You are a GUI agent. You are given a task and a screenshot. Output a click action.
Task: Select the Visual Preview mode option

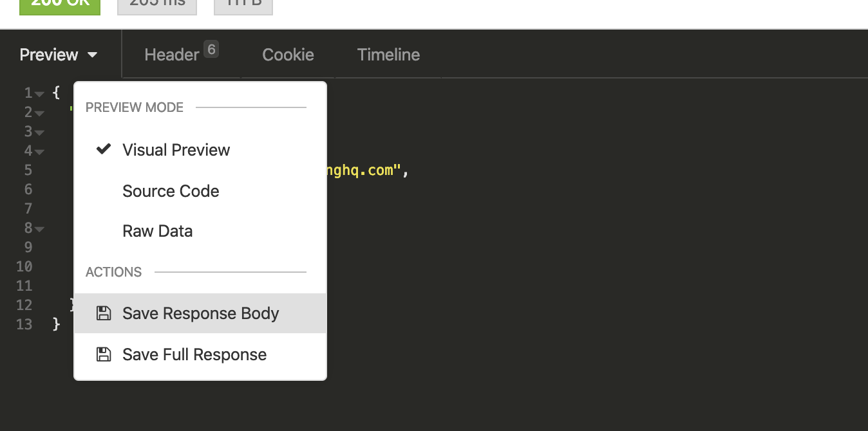click(x=176, y=149)
